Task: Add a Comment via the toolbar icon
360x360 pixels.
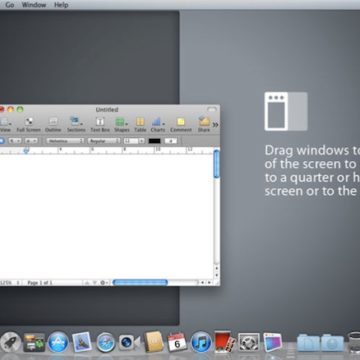Action: click(x=181, y=124)
